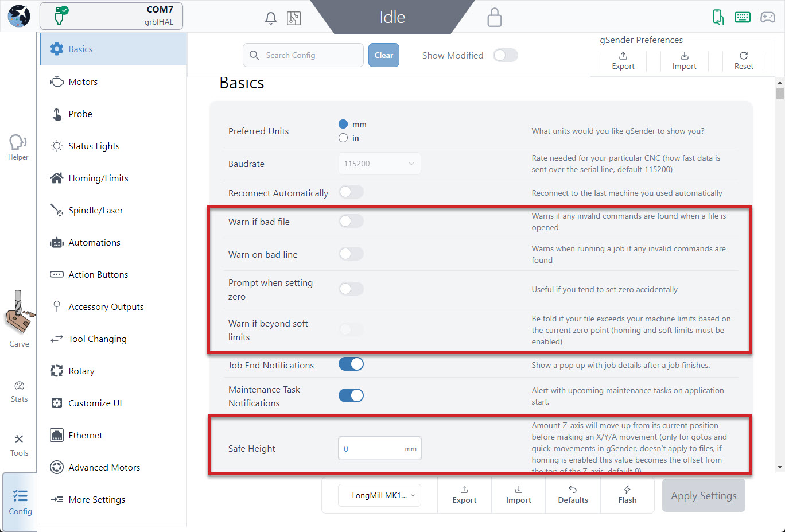Open the keyboard shortcuts icon
This screenshot has width=785, height=532.
click(x=743, y=17)
